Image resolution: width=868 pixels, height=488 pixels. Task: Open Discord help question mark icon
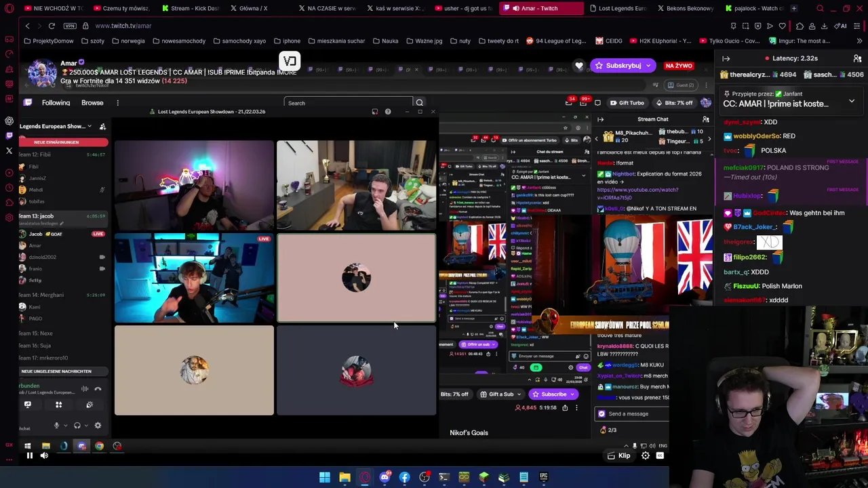(388, 112)
